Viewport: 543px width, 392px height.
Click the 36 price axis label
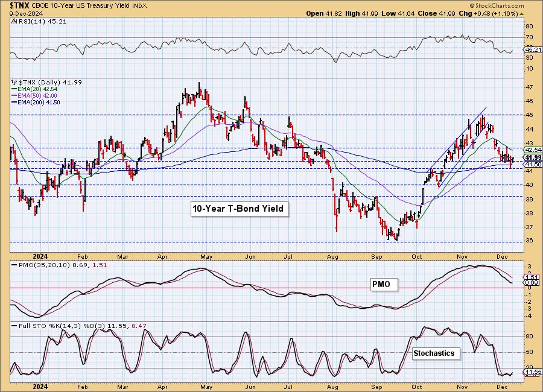[x=529, y=241]
